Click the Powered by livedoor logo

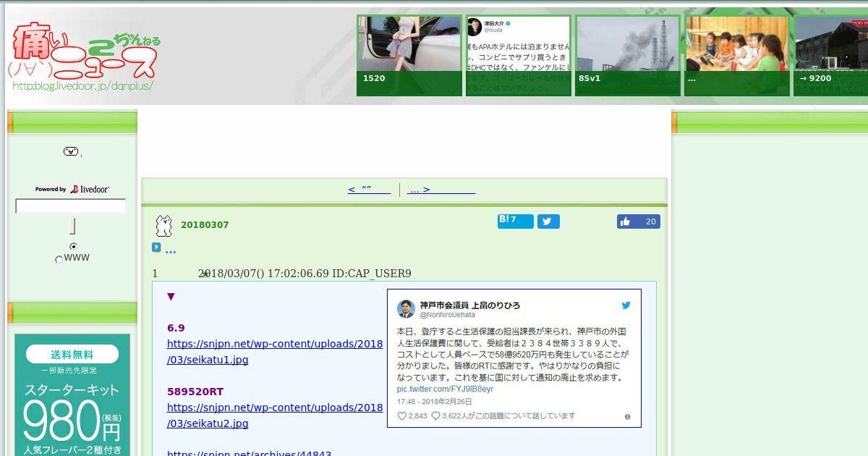click(x=72, y=190)
